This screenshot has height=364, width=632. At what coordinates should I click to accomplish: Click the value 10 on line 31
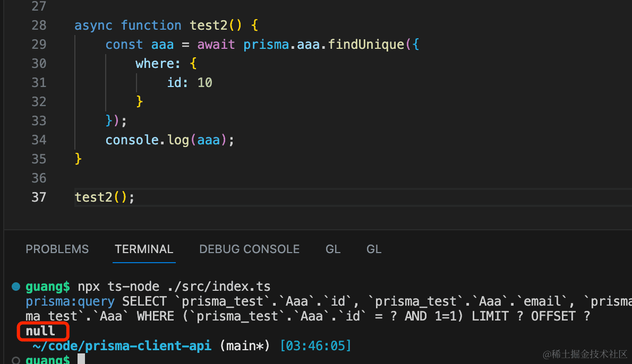(205, 83)
